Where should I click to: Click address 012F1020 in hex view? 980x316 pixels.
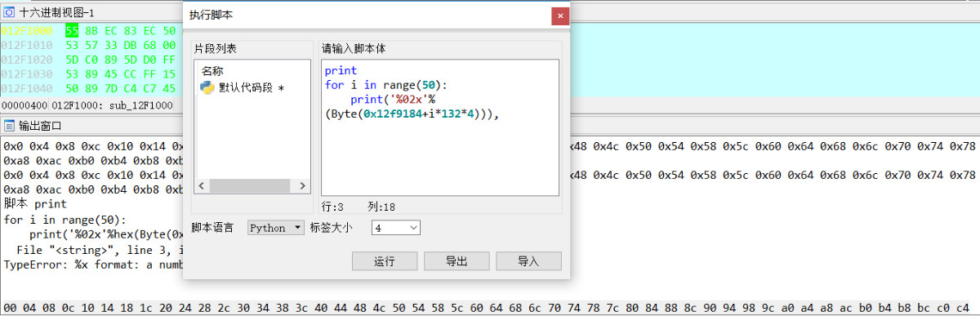pyautogui.click(x=27, y=60)
